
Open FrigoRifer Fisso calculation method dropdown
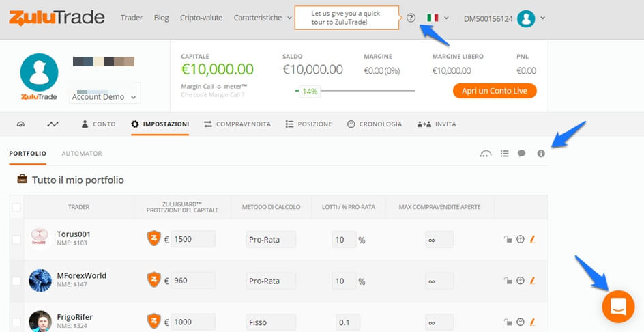pos(271,322)
